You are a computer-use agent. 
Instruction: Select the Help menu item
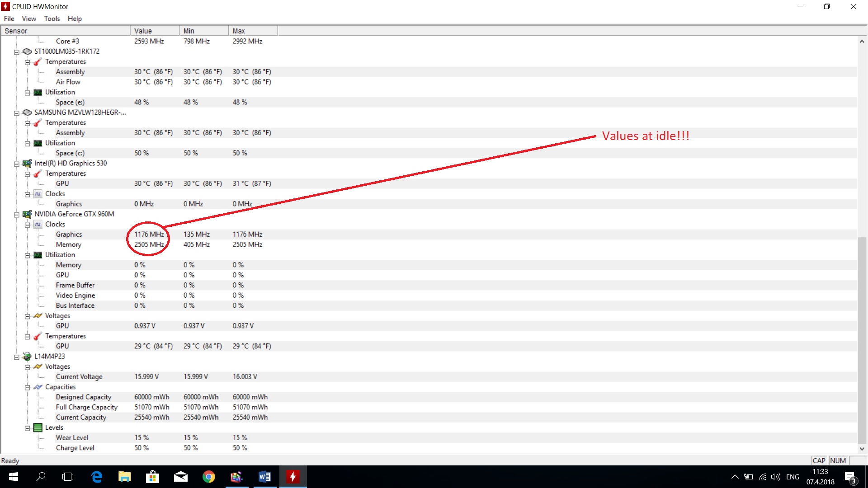coord(75,19)
